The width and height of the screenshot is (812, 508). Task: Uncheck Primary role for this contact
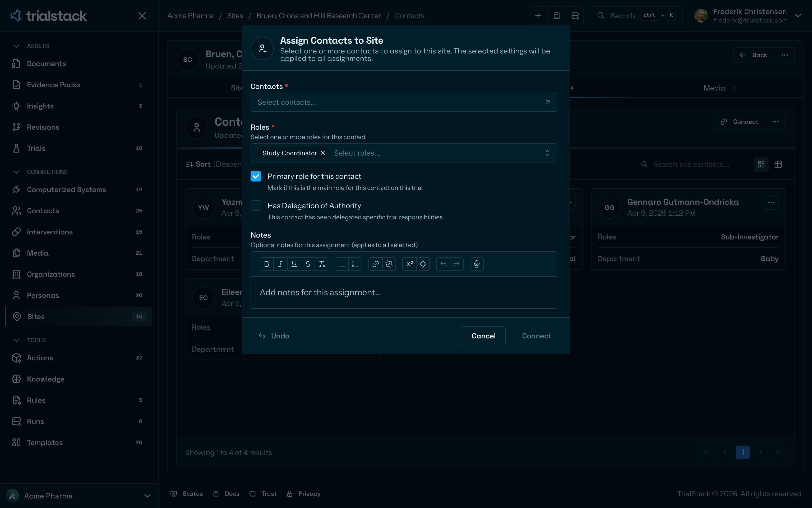tap(256, 176)
